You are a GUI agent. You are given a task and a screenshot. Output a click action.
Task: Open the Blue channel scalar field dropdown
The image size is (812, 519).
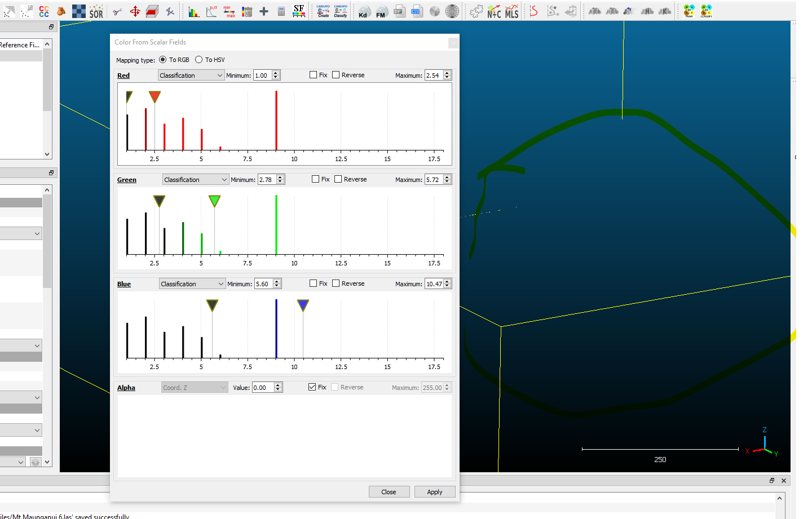[192, 283]
